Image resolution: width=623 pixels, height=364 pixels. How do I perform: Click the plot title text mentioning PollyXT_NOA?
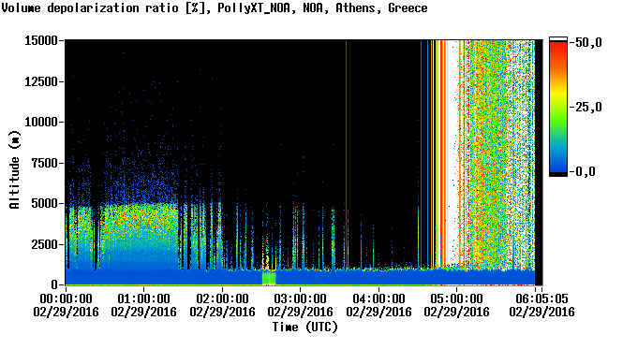coord(215,7)
